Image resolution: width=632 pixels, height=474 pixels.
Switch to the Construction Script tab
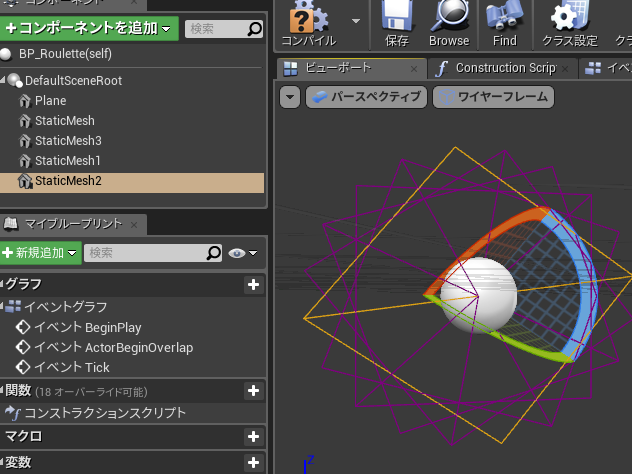(505, 68)
